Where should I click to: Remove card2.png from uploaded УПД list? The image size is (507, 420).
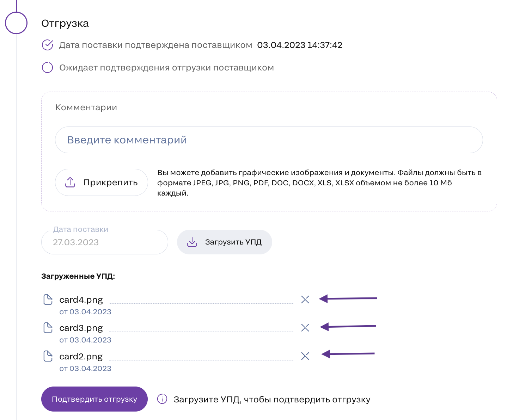tap(305, 356)
